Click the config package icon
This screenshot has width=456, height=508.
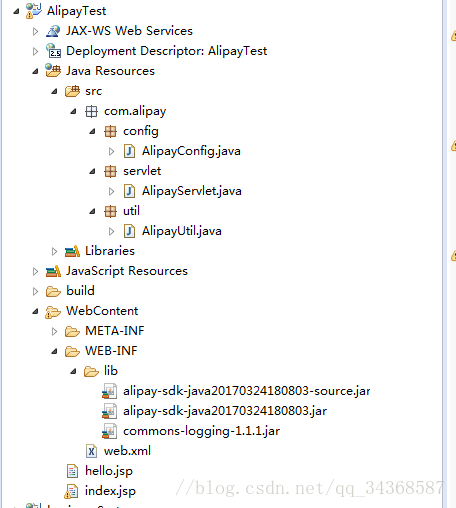click(110, 131)
